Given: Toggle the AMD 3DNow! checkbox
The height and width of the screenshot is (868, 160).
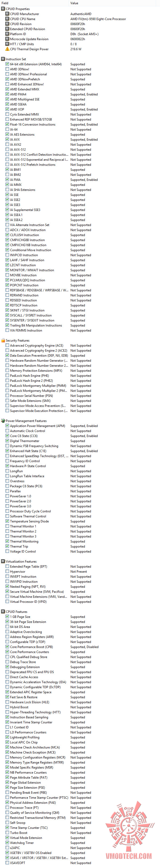Looking at the screenshot, I should [7, 69].
